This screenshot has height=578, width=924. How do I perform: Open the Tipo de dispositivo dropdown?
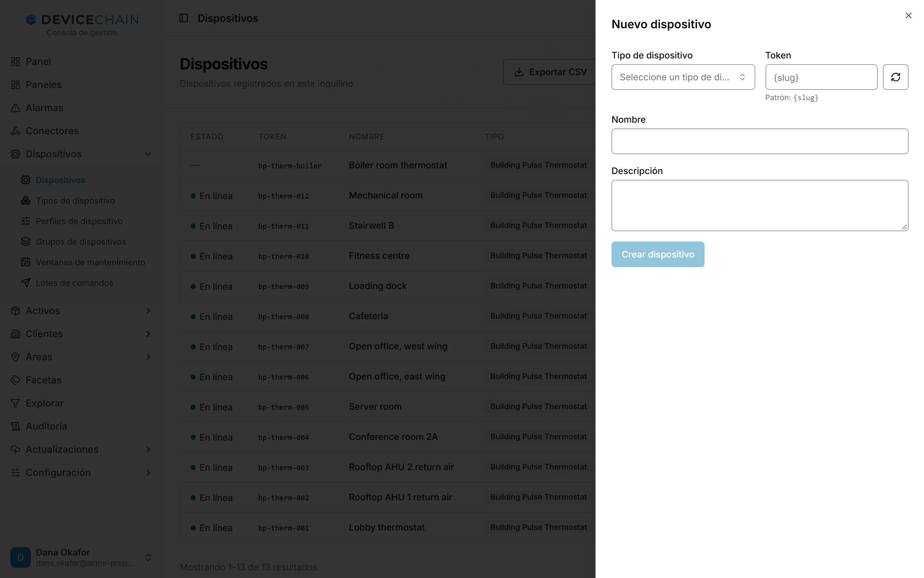tap(683, 77)
